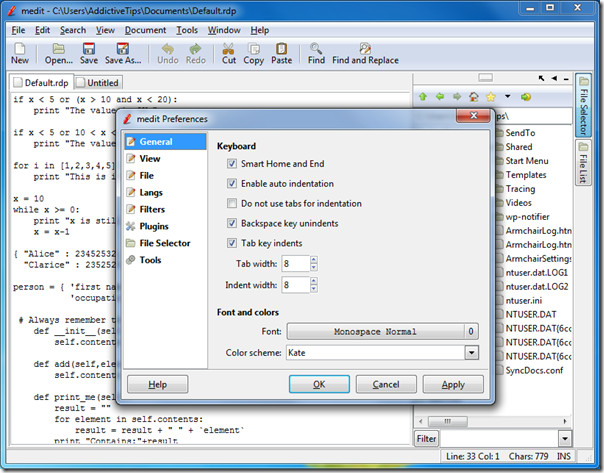The image size is (604, 473).
Task: Select Templates folder in file selector
Action: pyautogui.click(x=526, y=174)
